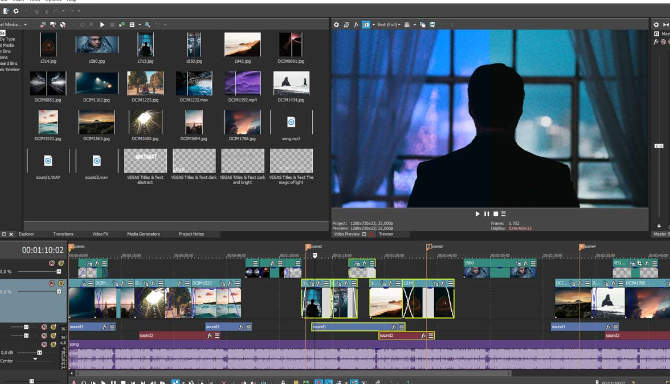Switch to the Media Generators tab
This screenshot has width=670, height=384.
pos(144,234)
